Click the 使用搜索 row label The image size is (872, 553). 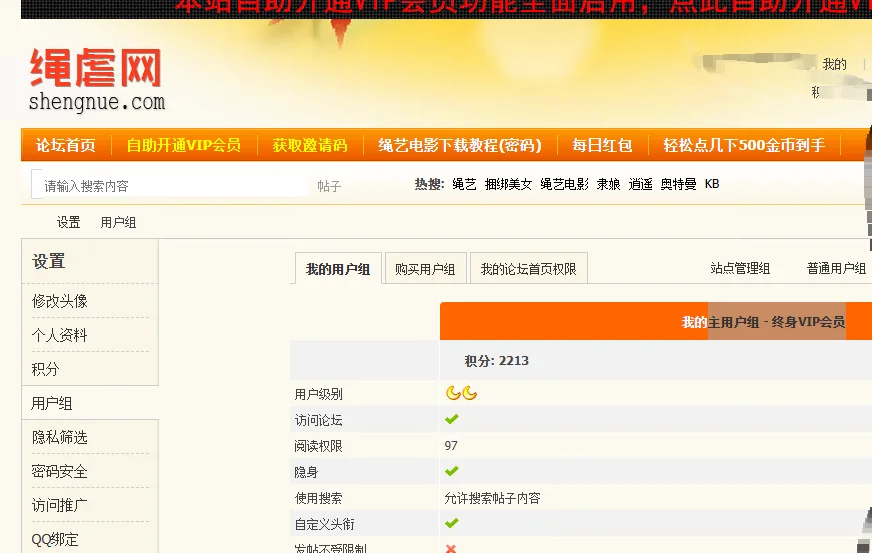click(x=319, y=498)
